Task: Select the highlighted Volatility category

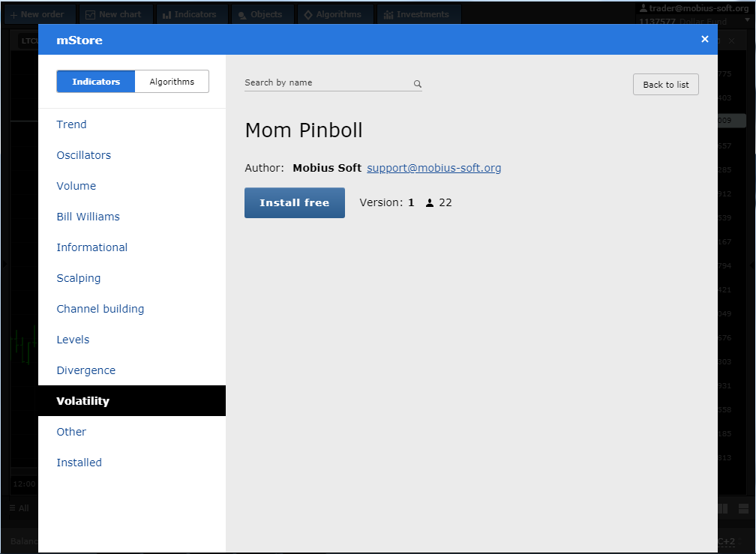Action: click(x=132, y=401)
